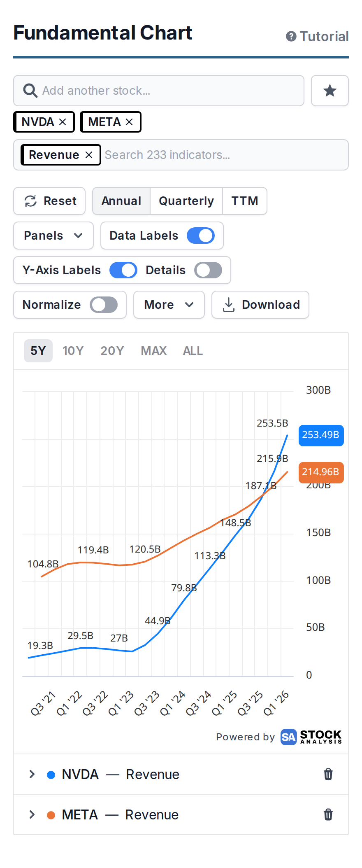Image resolution: width=362 pixels, height=868 pixels.
Task: Click the blue NVDA series color dot
Action: [51, 775]
